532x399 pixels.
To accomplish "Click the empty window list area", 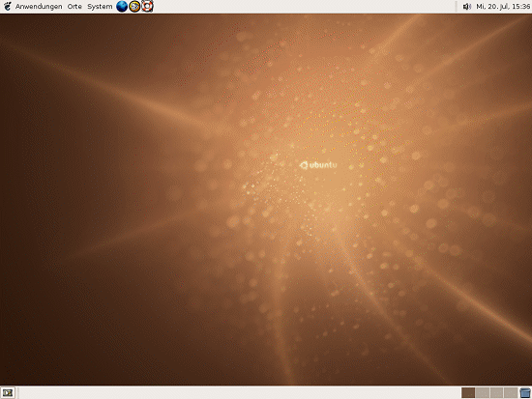I will (238, 393).
